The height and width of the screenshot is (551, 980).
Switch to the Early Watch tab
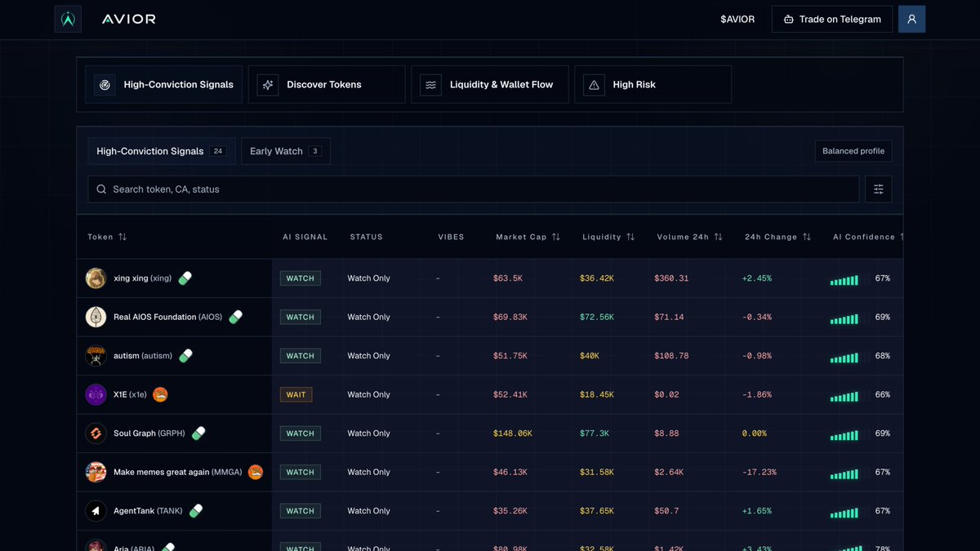286,151
